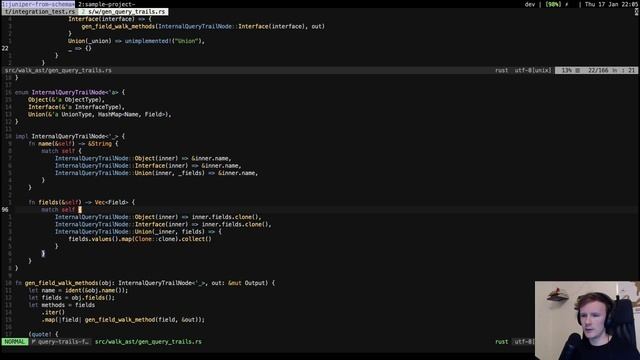Click the 'Interface(&'a InterfaceType),' line

point(76,107)
